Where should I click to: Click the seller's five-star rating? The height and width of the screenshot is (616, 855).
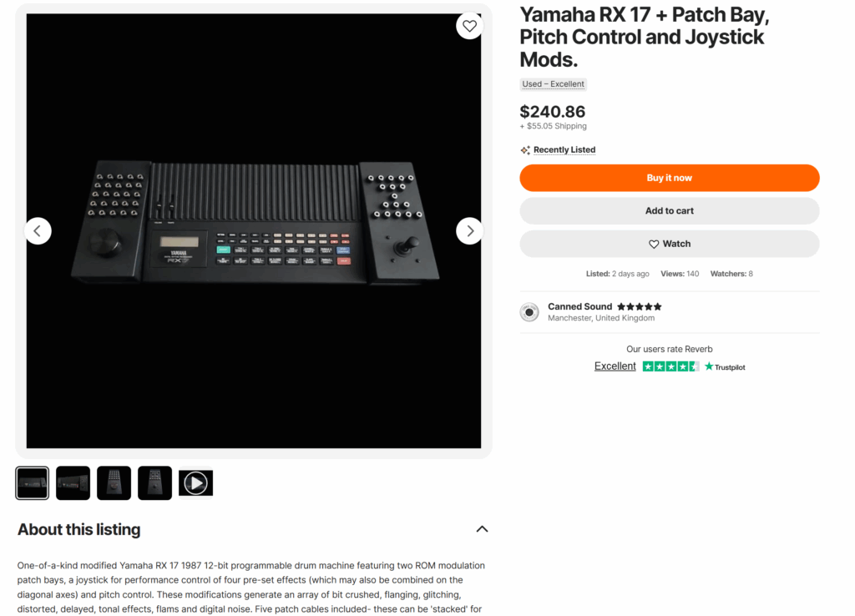640,306
